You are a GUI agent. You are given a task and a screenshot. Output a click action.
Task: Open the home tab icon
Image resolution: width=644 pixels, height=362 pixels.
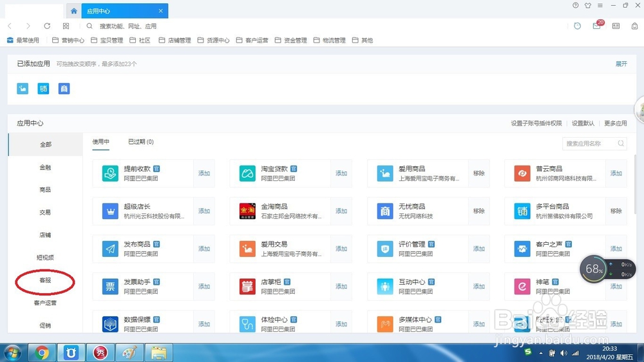point(73,11)
